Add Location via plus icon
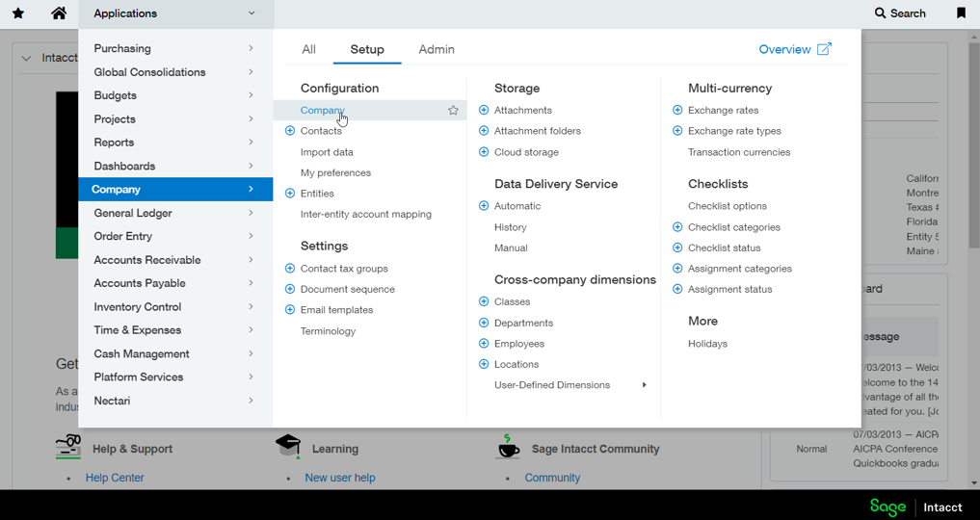This screenshot has height=520, width=980. pos(483,364)
